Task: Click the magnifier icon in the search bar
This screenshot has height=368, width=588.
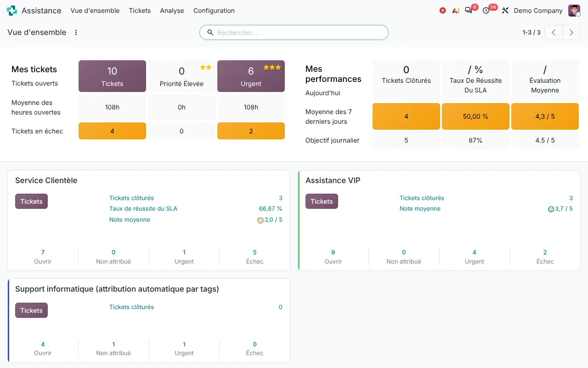Action: pos(210,33)
